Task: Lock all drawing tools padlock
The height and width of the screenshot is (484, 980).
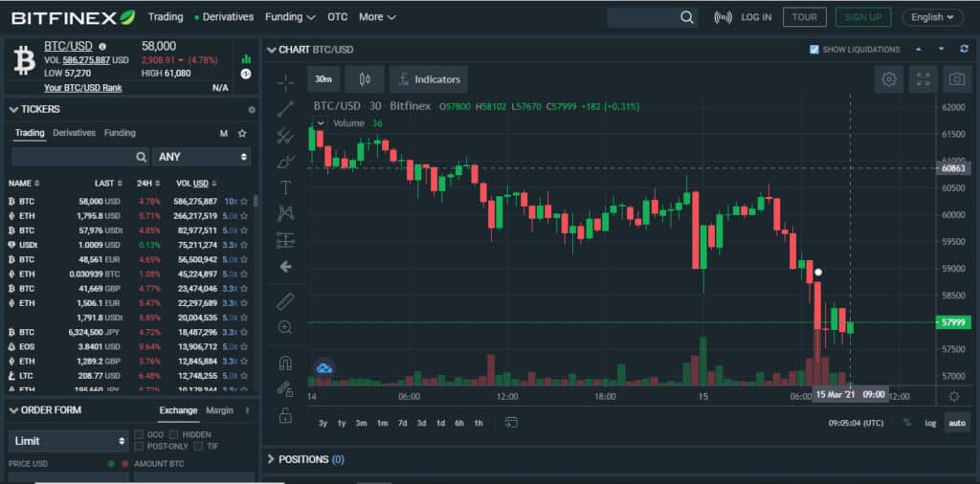Action: [285, 415]
